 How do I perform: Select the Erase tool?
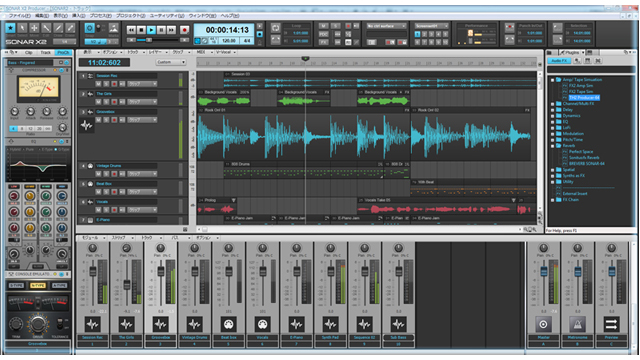70,28
